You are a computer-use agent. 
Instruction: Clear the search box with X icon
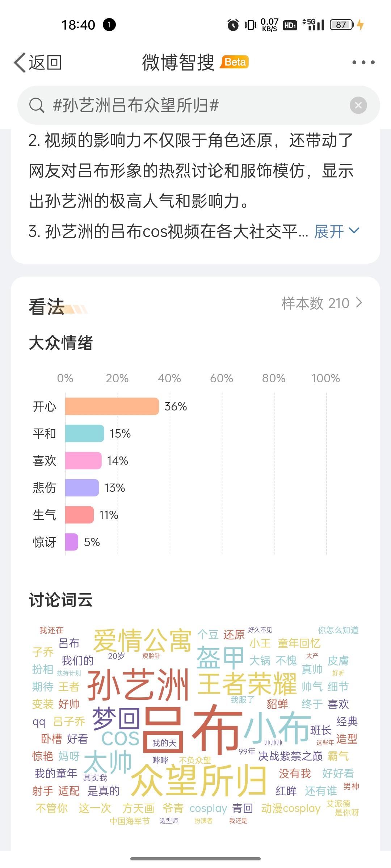(358, 105)
